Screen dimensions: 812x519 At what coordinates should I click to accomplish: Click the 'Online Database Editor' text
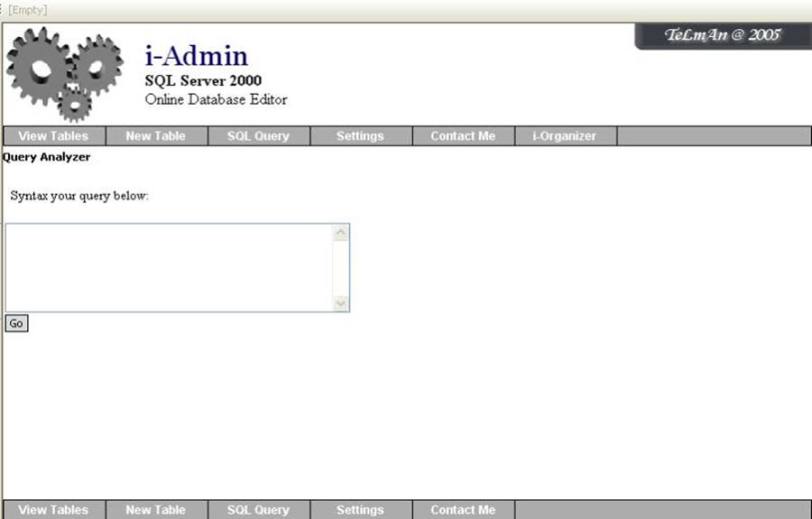tap(216, 99)
